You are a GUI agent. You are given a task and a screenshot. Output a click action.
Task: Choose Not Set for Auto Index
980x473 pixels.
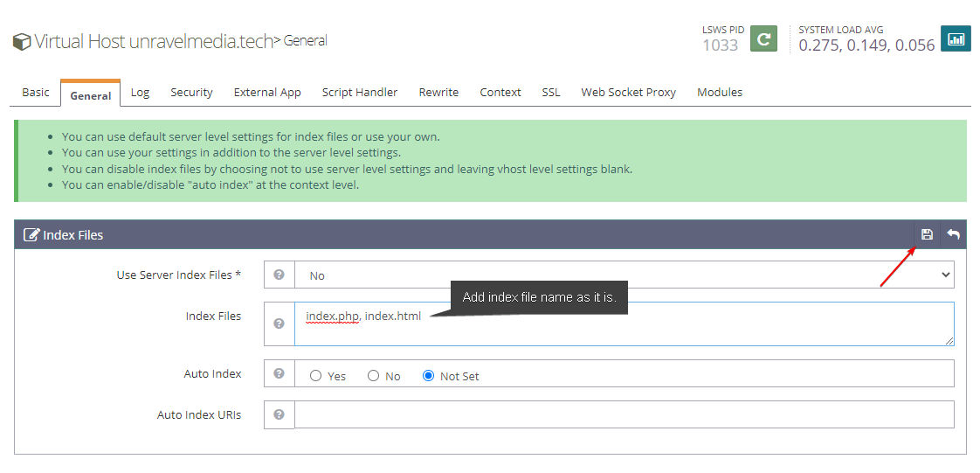pyautogui.click(x=428, y=376)
